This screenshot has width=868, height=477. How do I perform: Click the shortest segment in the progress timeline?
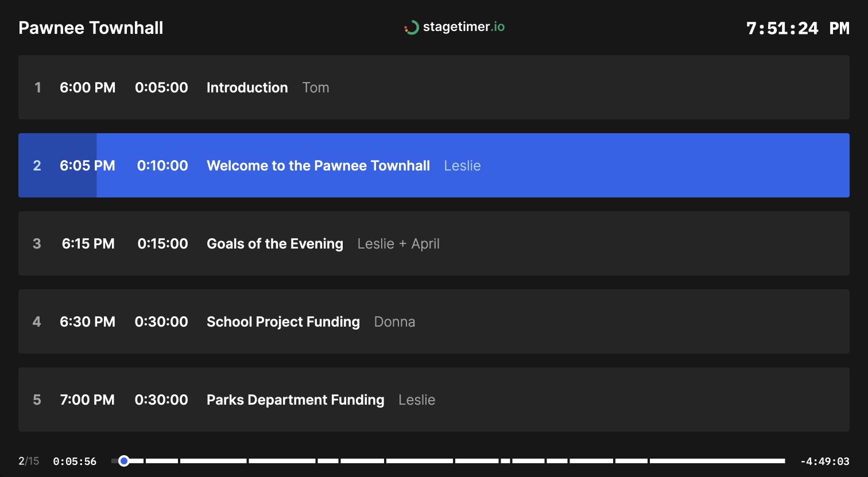point(505,461)
